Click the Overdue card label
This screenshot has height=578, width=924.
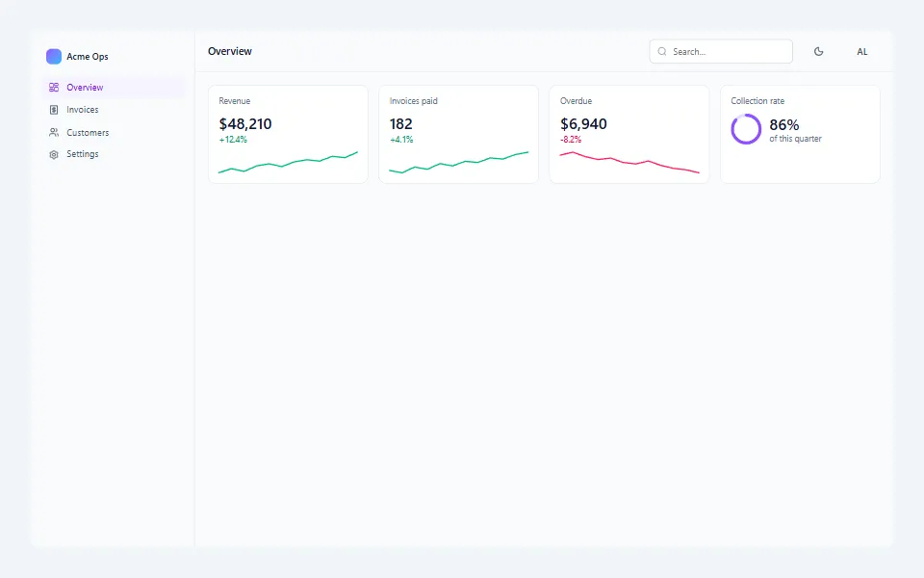(x=576, y=101)
